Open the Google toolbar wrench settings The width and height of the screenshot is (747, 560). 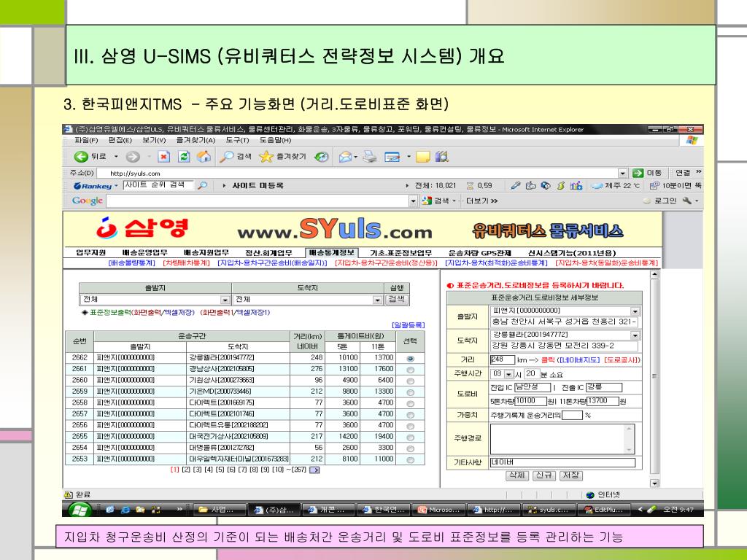pos(687,201)
